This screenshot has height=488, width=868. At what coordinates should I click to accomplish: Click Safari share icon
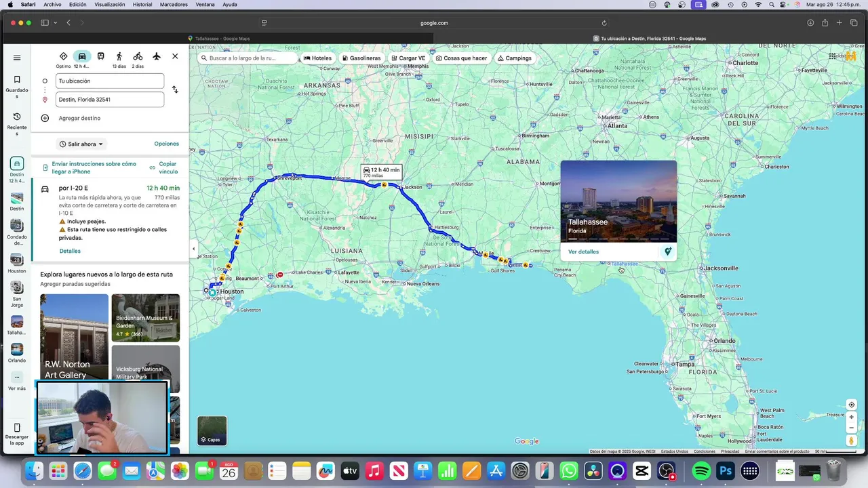(825, 23)
